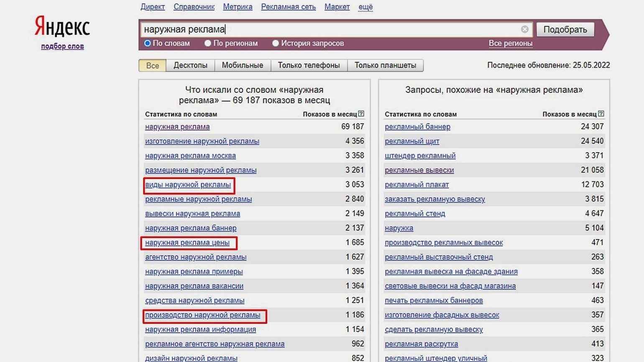Switch to the 'Десктопы' tab

pos(190,66)
